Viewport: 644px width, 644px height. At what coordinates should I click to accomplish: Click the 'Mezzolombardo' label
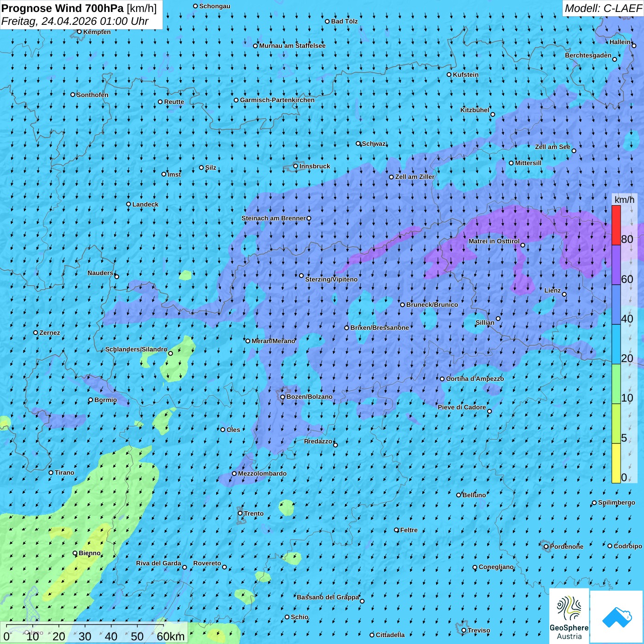[x=262, y=473]
